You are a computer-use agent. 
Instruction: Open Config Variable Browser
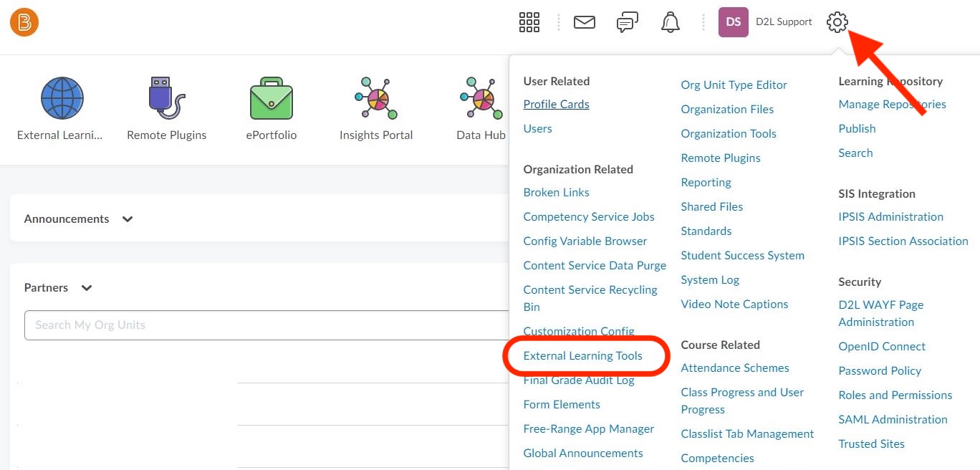point(585,241)
